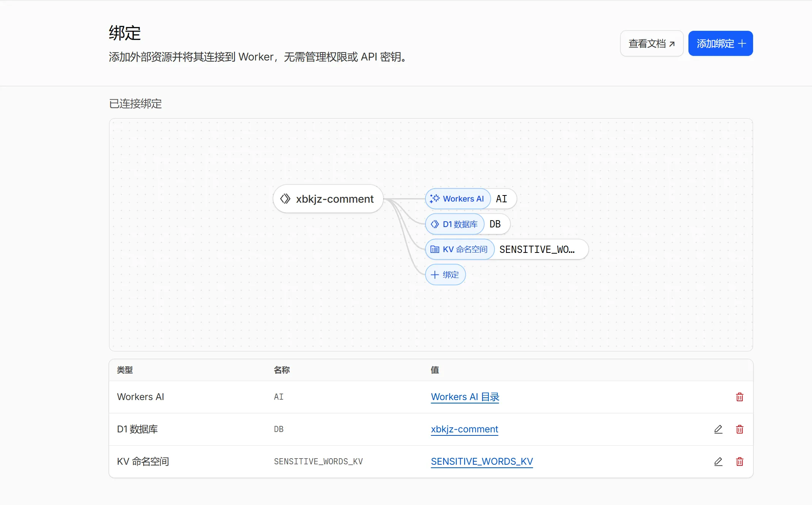The height and width of the screenshot is (505, 812).
Task: Delete the Workers AI binding
Action: (x=739, y=397)
